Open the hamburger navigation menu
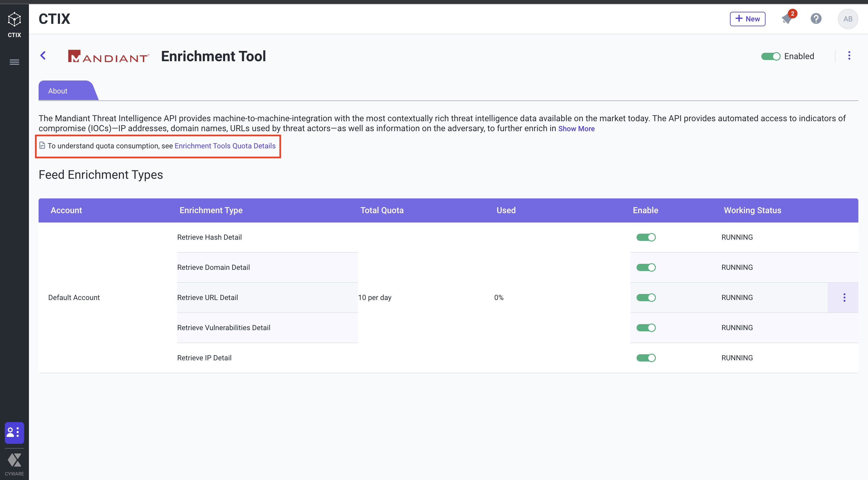The width and height of the screenshot is (868, 480). pos(14,62)
